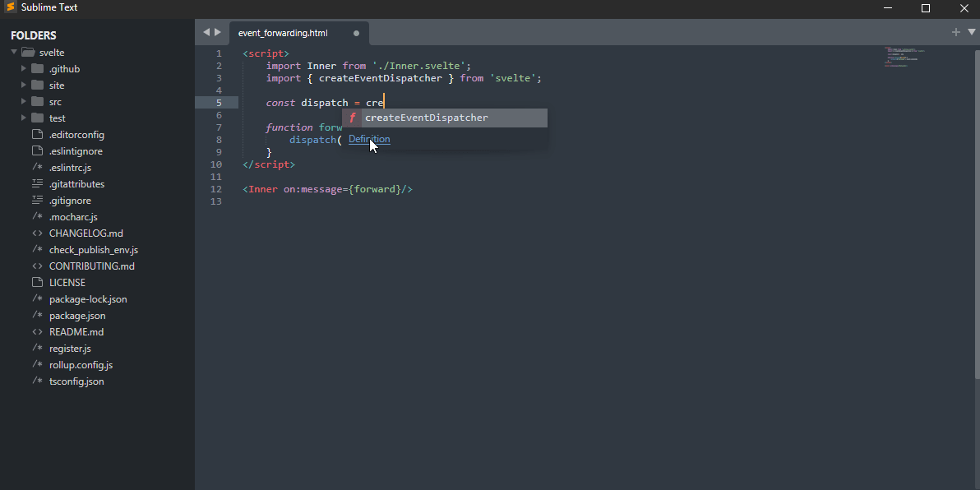Open .gitattributes file

[77, 184]
